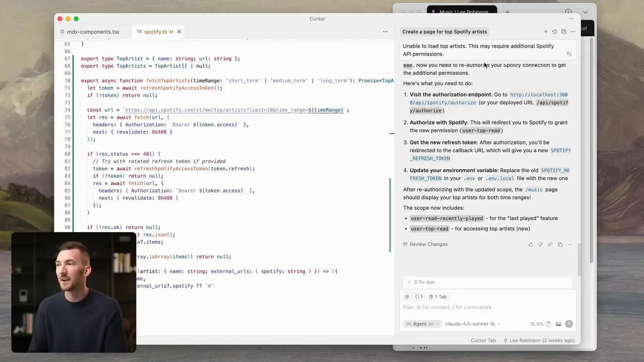Open the claude-4.5-sonnet model dropdown
Image resolution: width=644 pixels, height=362 pixels.
coord(472,324)
